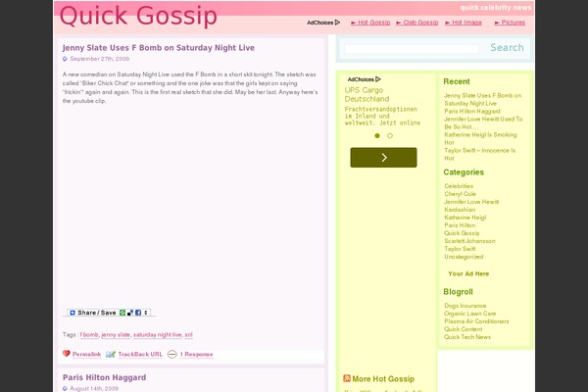Open Recent post Jennifer Love Hewitt Used To
Viewport: 588px width, 392px height.
pyautogui.click(x=483, y=122)
